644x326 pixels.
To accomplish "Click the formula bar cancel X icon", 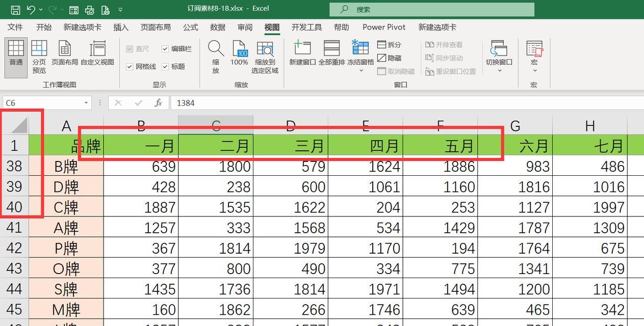I will [x=118, y=103].
